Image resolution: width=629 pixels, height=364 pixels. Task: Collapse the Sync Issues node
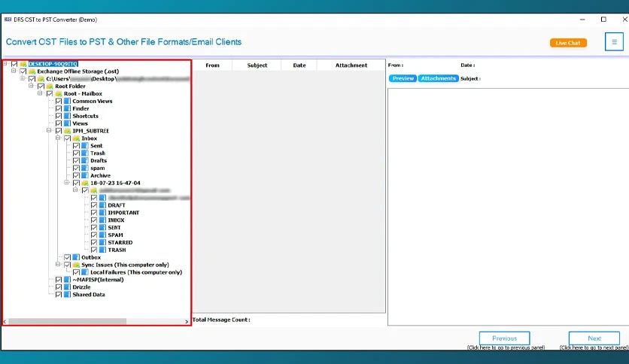pyautogui.click(x=58, y=264)
